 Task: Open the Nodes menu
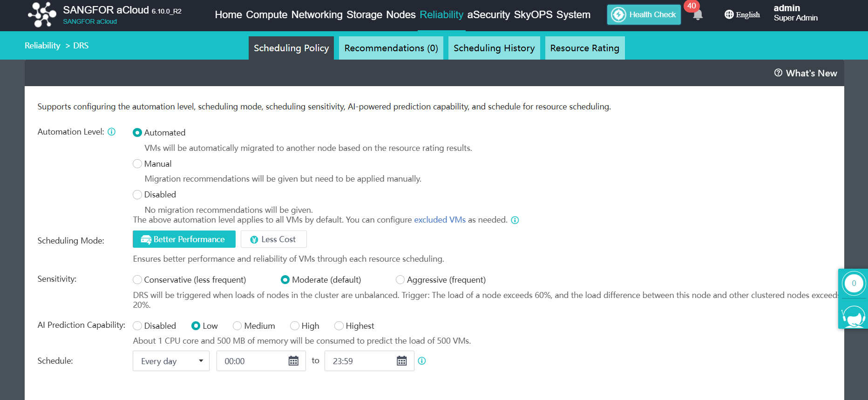[401, 15]
